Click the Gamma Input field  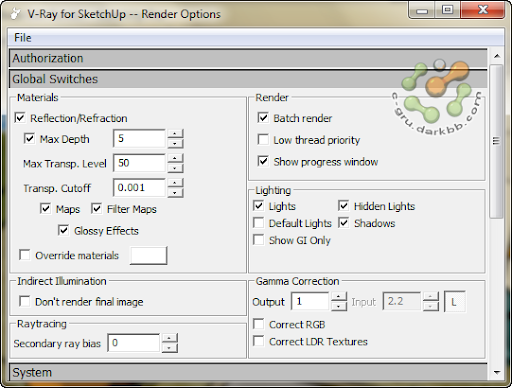[x=402, y=301]
